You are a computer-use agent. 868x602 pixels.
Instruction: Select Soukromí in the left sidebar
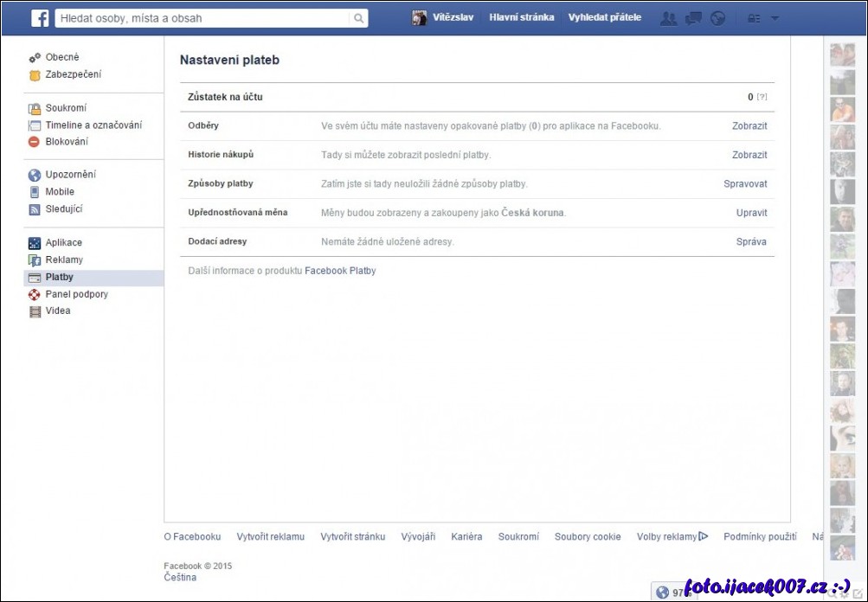point(66,108)
